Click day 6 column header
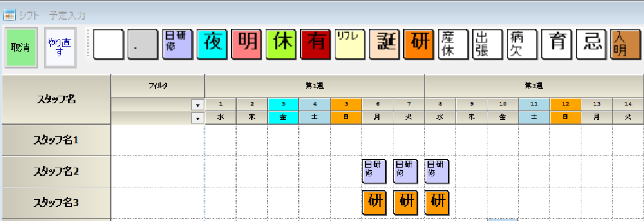Image resolution: width=644 pixels, height=221 pixels. tap(378, 104)
